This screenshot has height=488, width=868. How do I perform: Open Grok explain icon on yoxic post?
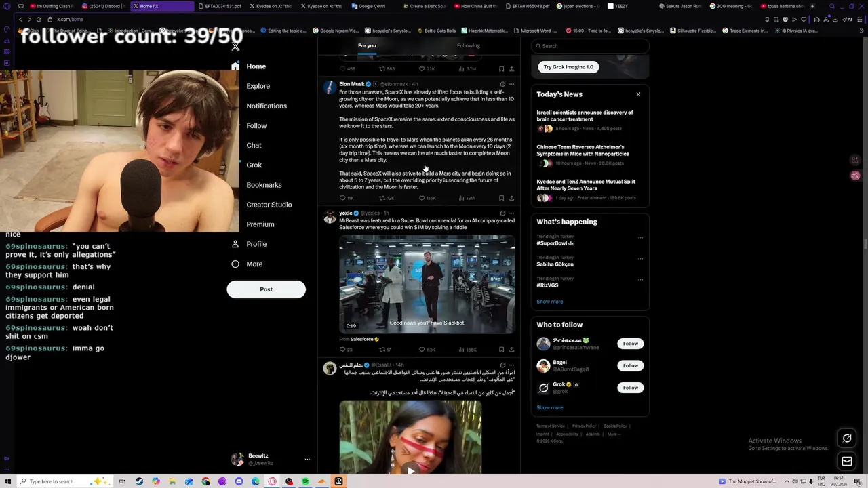(x=502, y=213)
